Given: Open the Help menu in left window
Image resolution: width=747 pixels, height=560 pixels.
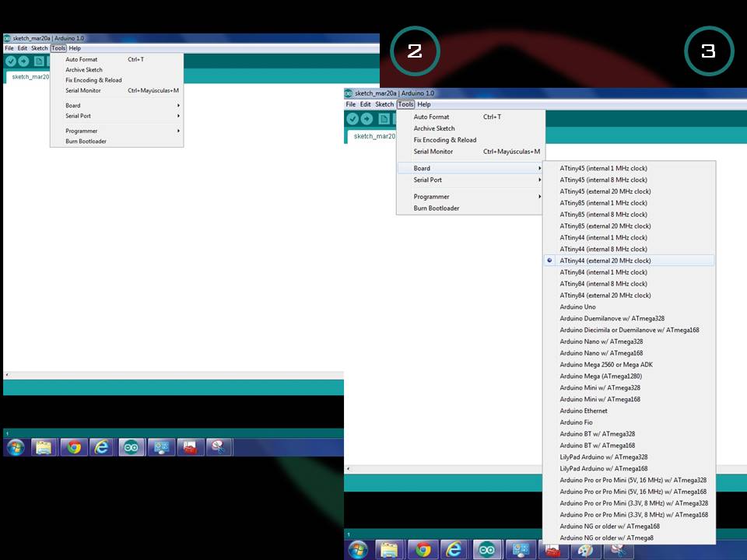Looking at the screenshot, I should (x=75, y=48).
